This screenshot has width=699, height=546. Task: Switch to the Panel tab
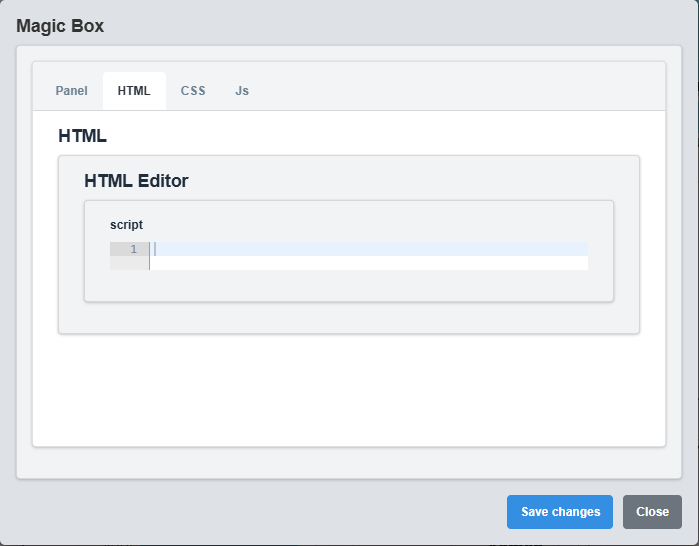coord(71,91)
